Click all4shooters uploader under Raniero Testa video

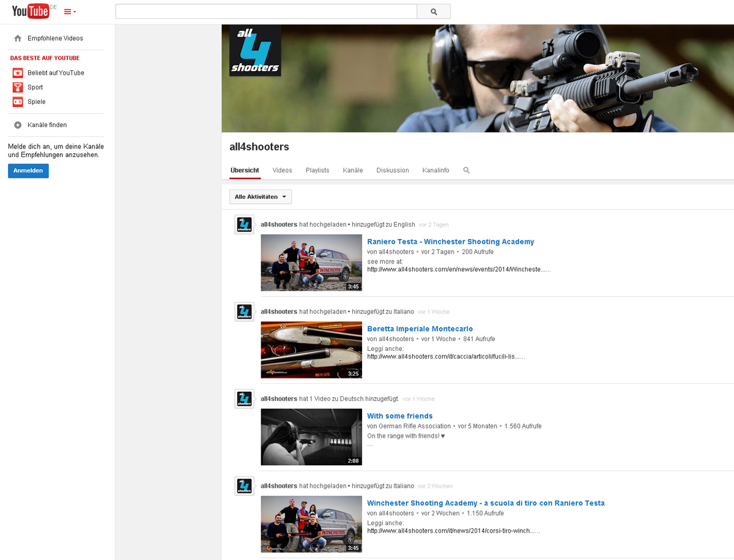pos(396,252)
